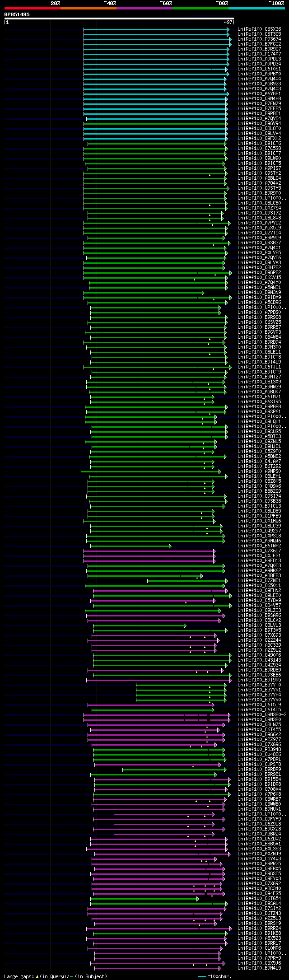Click the UniRef100_A9NPS0 label
The height and width of the screenshot is (980, 289).
click(x=259, y=471)
